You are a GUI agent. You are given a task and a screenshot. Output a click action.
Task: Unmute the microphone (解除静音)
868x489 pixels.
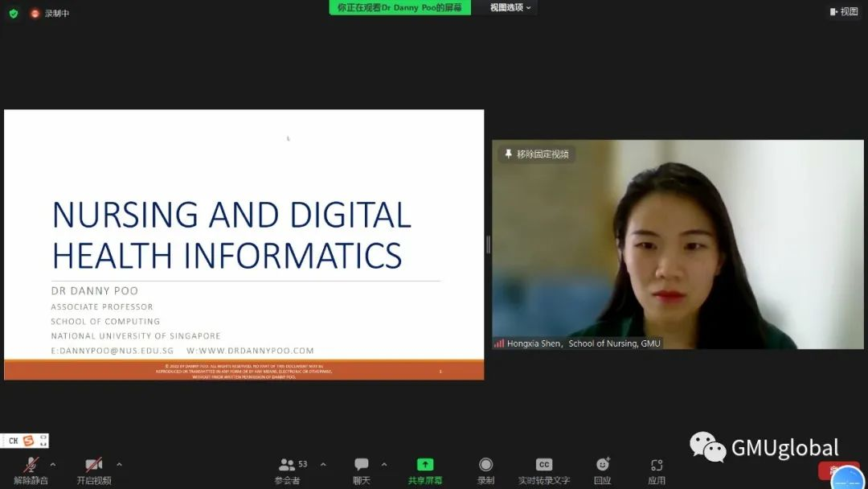point(31,471)
